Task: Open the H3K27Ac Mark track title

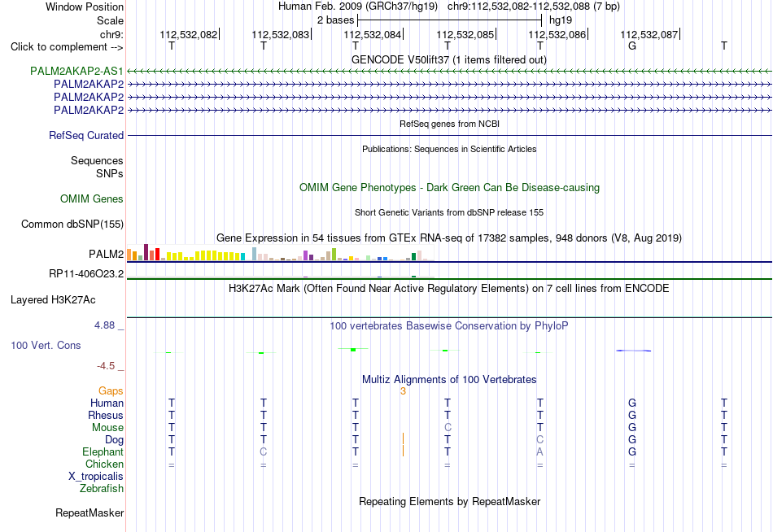Action: [x=449, y=289]
